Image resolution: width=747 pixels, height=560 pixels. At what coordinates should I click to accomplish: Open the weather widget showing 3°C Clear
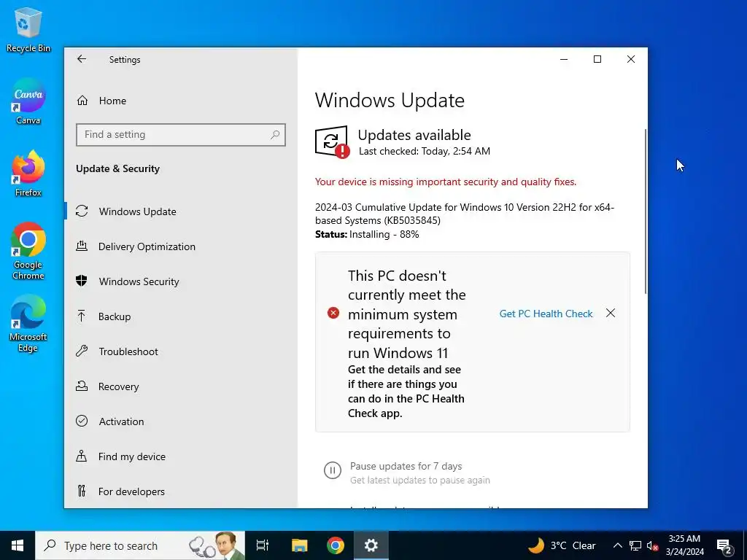pos(562,545)
